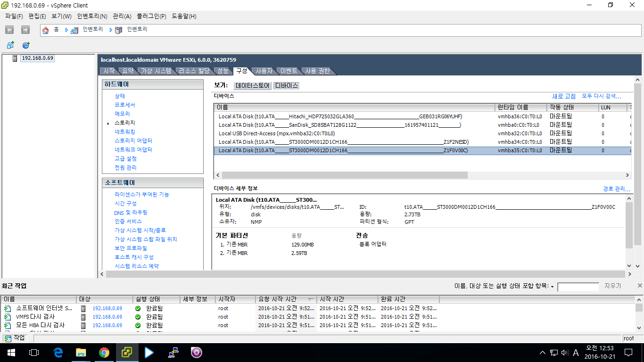The image size is (644, 362).
Task: Select host 192.168.0.69 in inventory tree
Action: pyautogui.click(x=38, y=58)
